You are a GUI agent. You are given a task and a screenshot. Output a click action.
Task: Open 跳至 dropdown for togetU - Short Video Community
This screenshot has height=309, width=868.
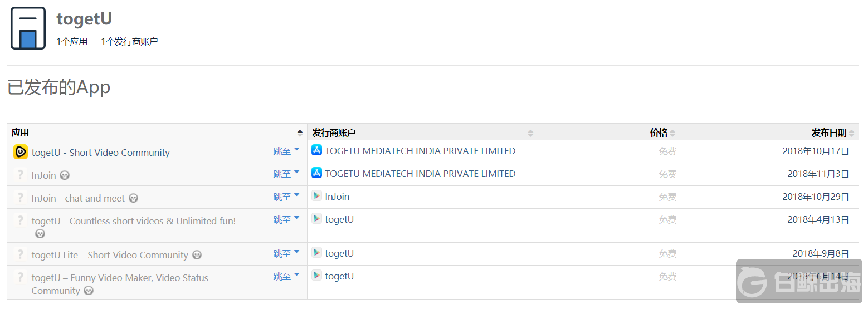(x=286, y=151)
